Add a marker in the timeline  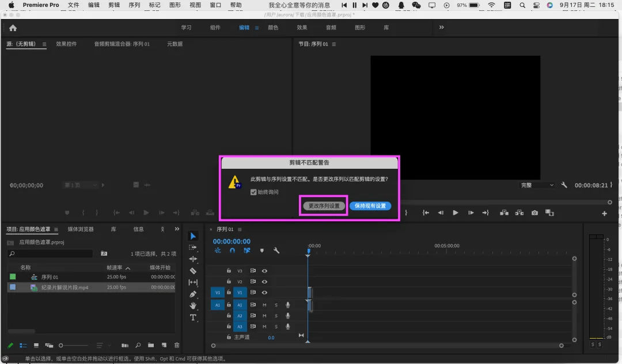pyautogui.click(x=262, y=250)
